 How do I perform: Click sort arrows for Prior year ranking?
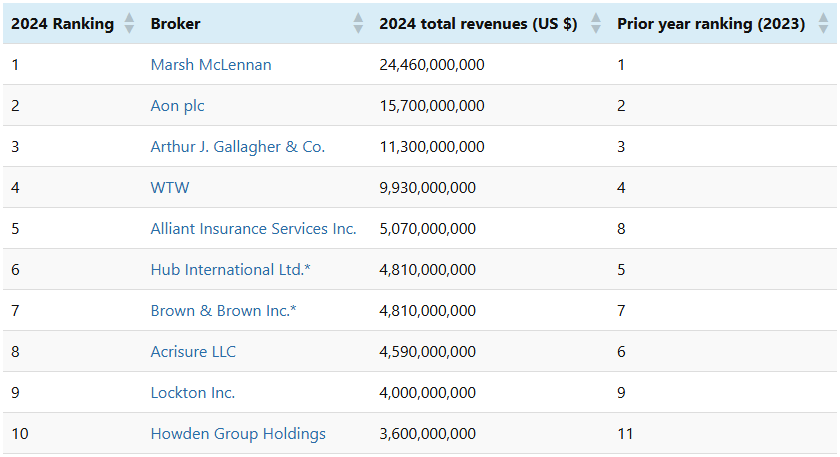point(823,24)
